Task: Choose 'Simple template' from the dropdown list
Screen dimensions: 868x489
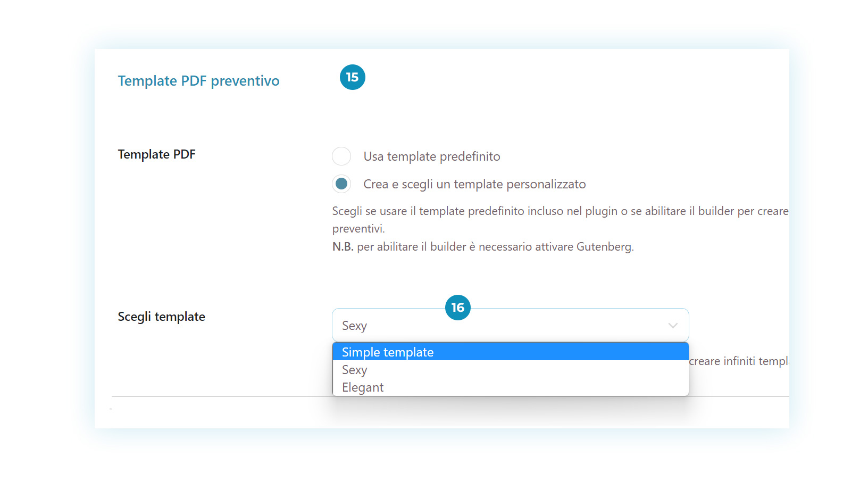Action: click(x=511, y=352)
